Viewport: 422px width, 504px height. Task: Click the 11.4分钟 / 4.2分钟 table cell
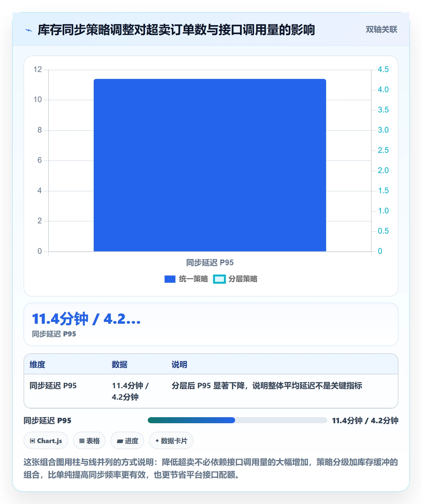point(130,391)
